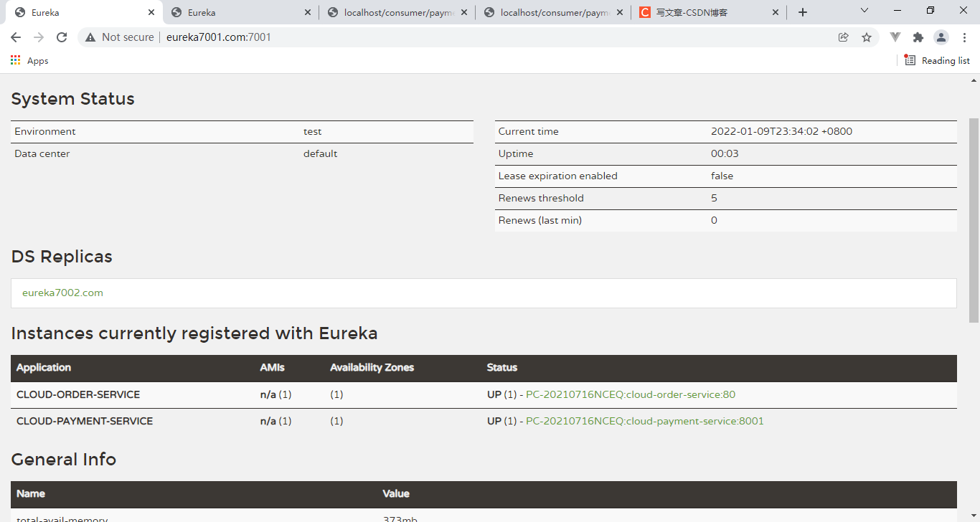This screenshot has width=980, height=522.
Task: Click the Not secure warning icon
Action: [x=90, y=37]
